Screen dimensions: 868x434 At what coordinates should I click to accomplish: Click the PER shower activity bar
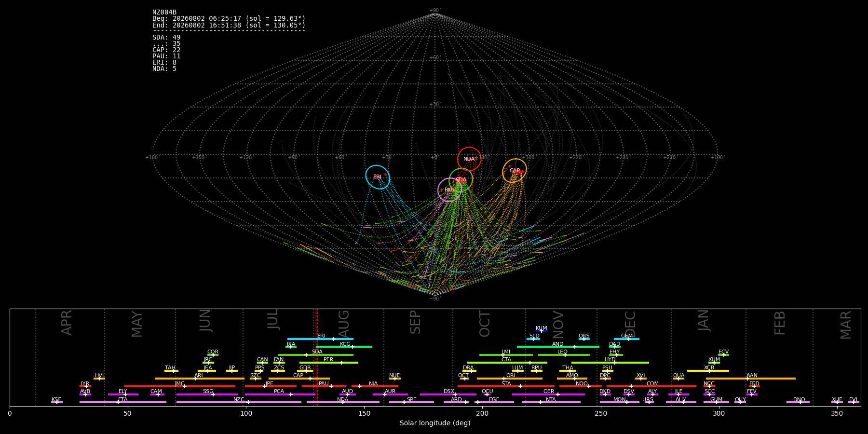[x=329, y=363]
